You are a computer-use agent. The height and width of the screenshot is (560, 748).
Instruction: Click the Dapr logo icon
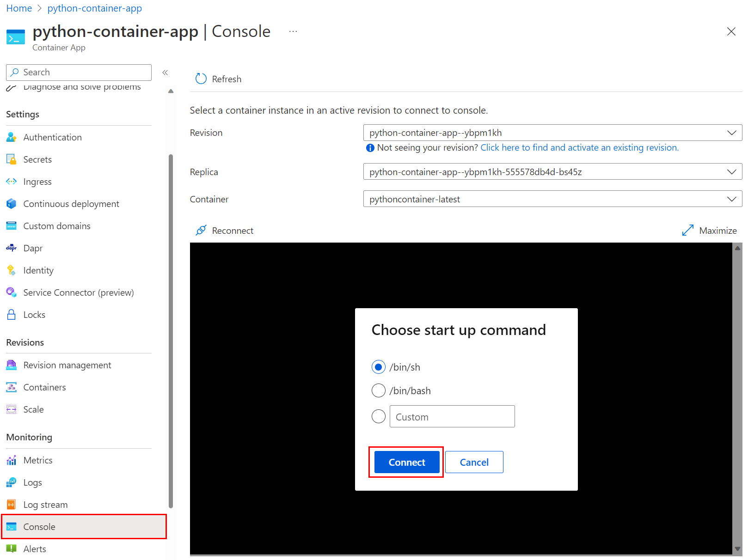pos(12,248)
